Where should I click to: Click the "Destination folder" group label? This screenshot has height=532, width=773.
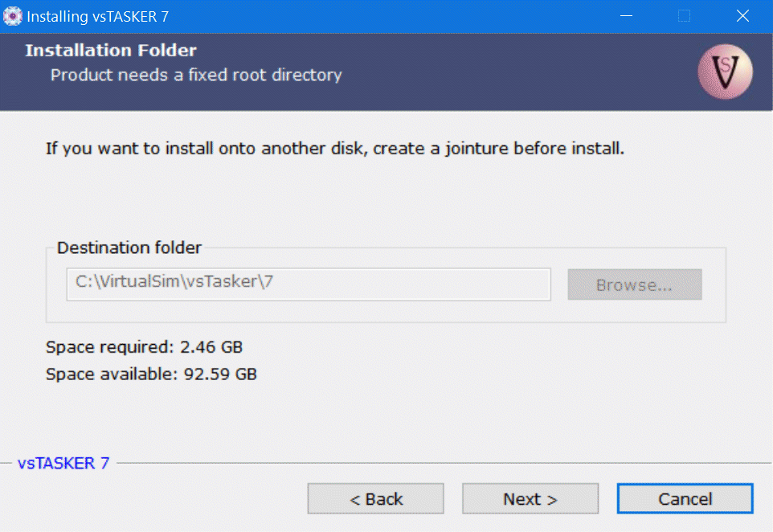point(129,248)
